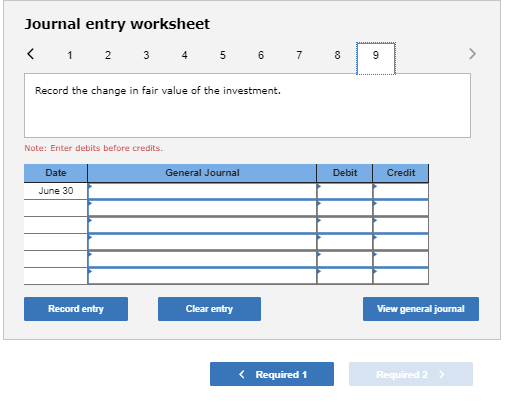This screenshot has width=518, height=409.
Task: Open journal entry tab 7
Action: pos(299,55)
